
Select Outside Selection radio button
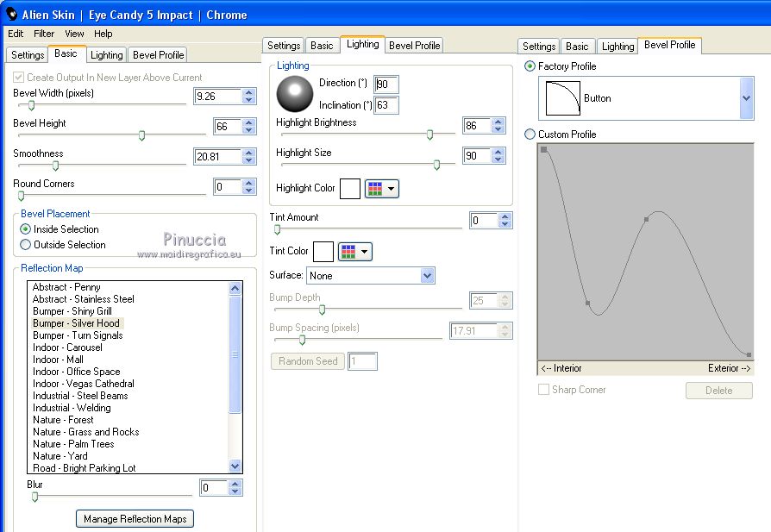[25, 244]
